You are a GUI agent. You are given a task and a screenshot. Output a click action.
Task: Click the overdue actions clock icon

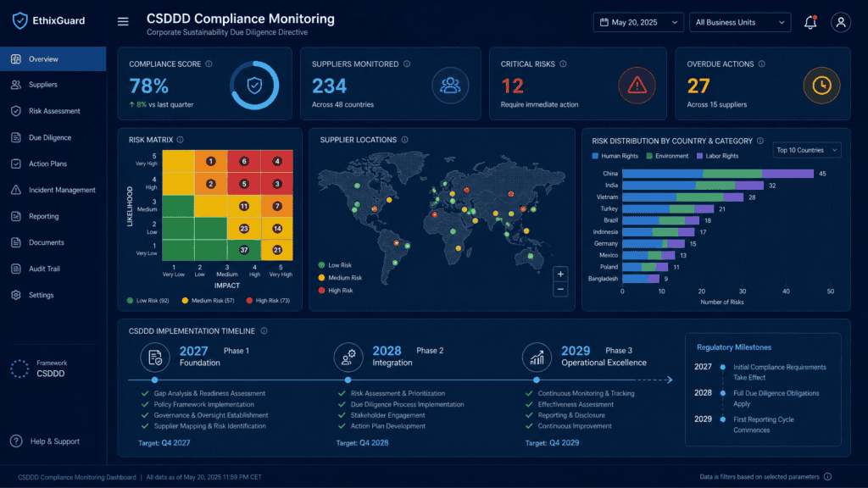pos(821,86)
